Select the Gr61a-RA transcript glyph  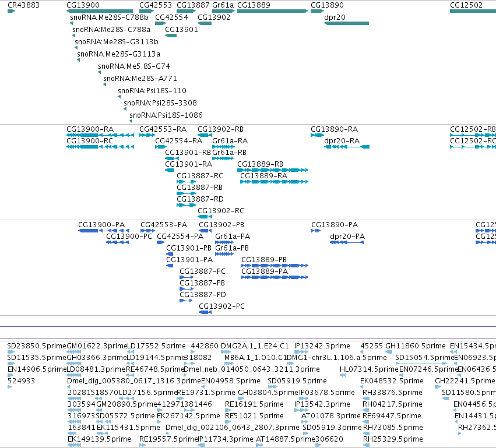223,147
